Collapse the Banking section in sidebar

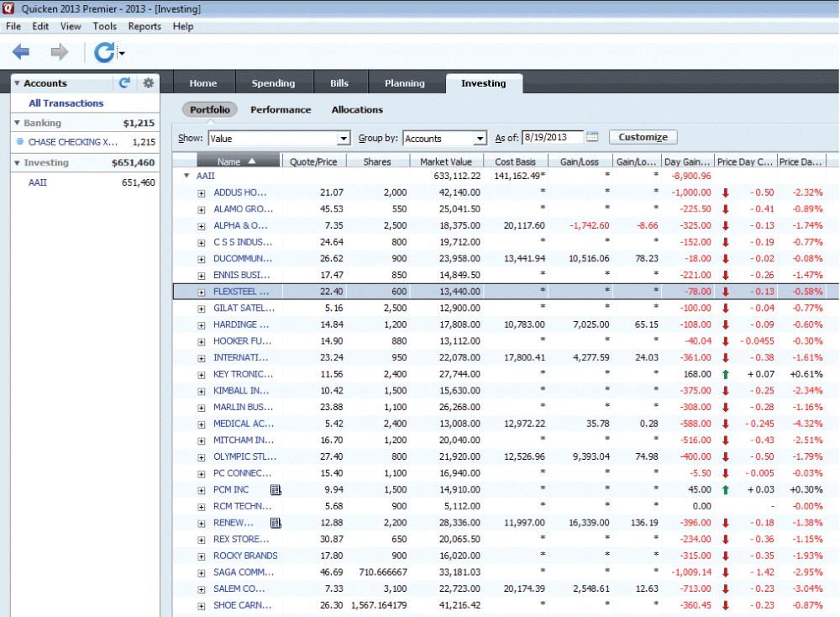click(17, 123)
